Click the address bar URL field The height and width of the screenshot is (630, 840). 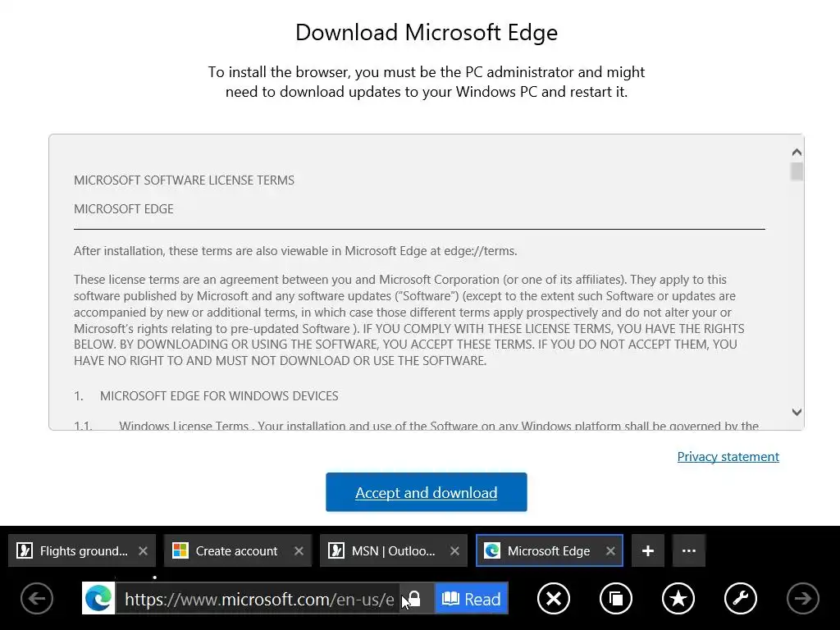(x=259, y=599)
